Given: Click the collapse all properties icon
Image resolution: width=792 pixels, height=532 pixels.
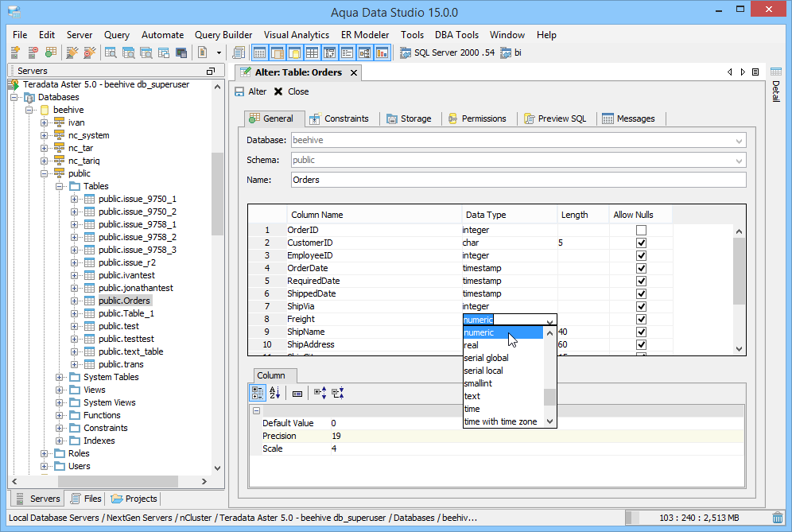Looking at the screenshot, I should tap(338, 393).
